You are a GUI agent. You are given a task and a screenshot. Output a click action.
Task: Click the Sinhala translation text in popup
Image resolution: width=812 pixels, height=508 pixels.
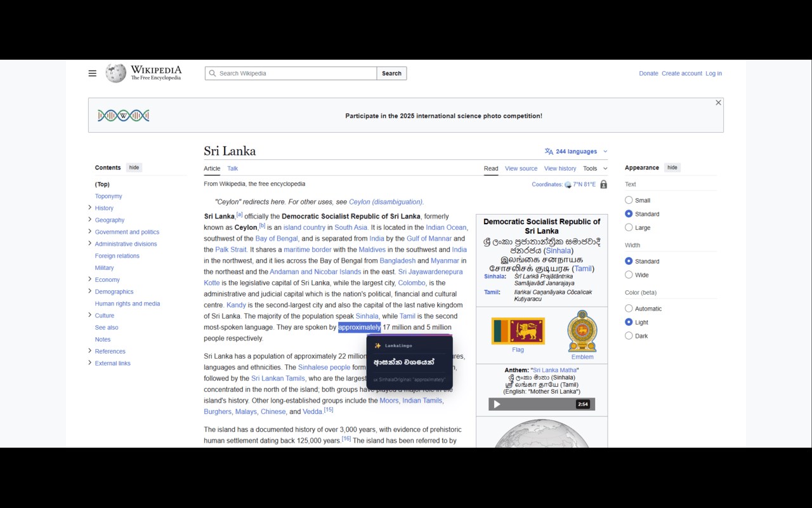(x=404, y=362)
